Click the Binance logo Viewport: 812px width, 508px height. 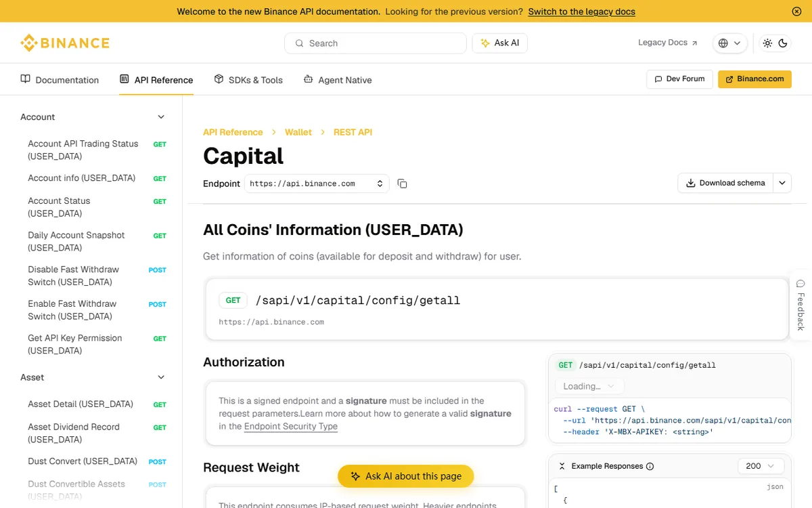65,43
